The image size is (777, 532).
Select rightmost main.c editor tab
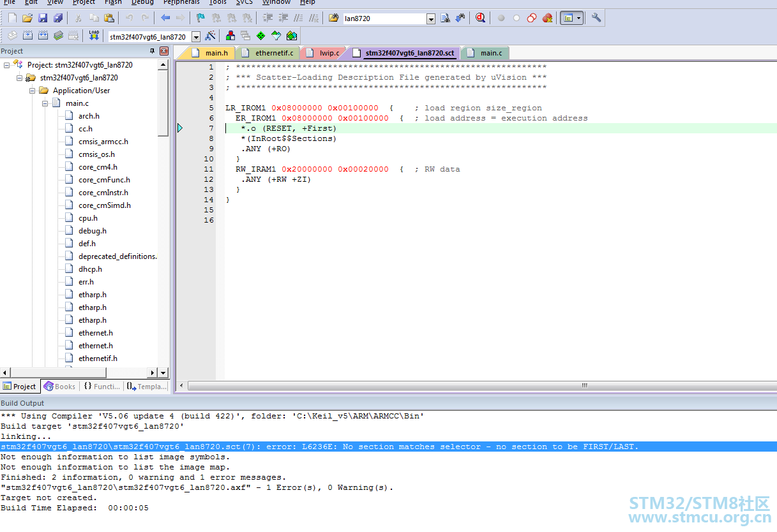coord(485,53)
